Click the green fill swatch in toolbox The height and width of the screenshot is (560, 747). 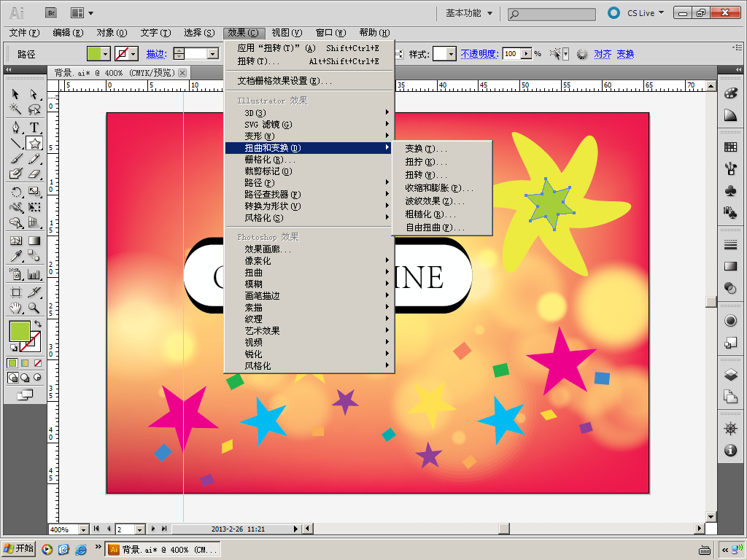tap(20, 331)
